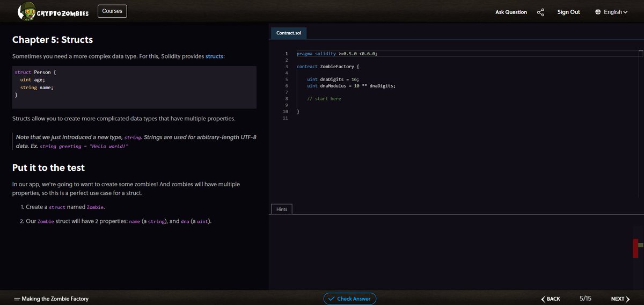This screenshot has height=305, width=644.
Task: Click the uint dnaModulus line
Action: point(351,86)
